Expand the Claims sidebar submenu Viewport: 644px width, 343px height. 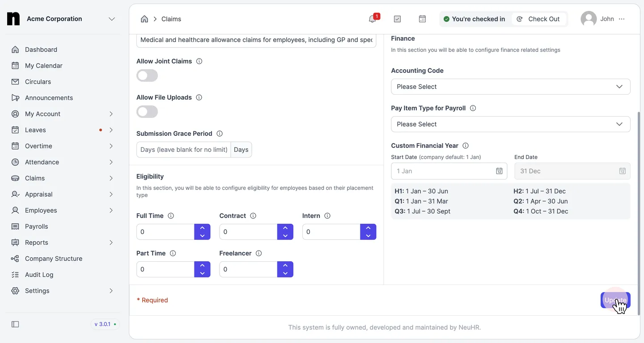[111, 178]
